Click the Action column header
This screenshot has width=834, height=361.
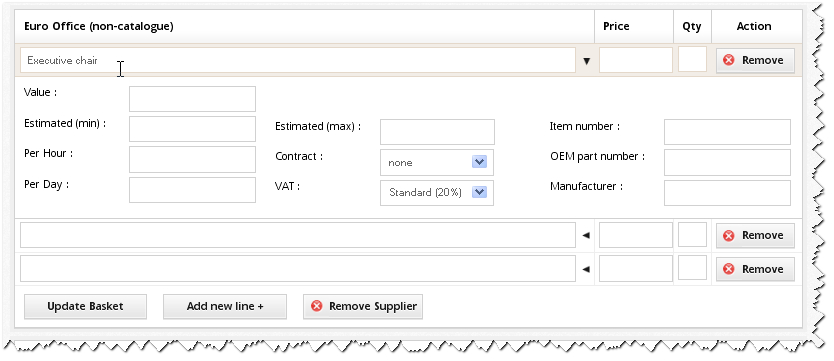click(754, 26)
